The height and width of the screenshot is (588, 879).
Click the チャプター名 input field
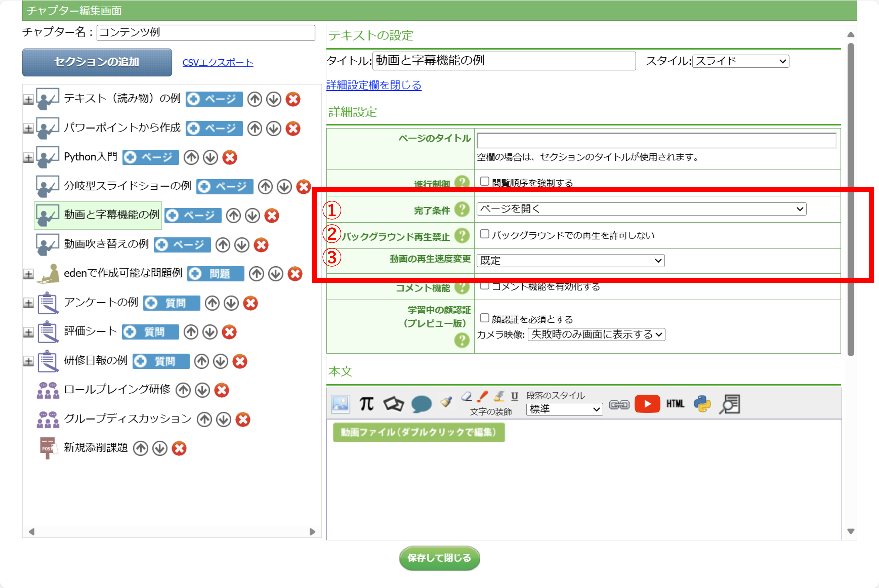coord(205,33)
